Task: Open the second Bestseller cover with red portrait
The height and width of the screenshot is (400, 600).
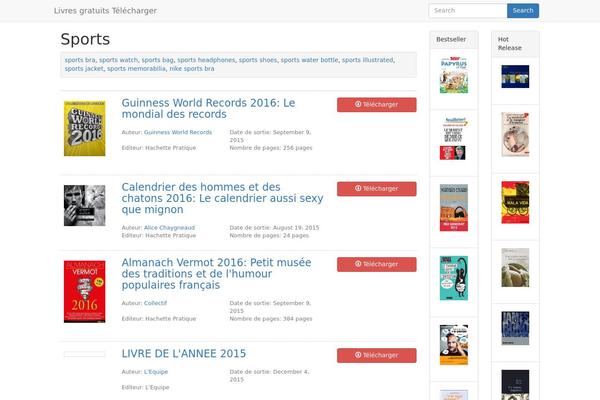Action: (454, 139)
